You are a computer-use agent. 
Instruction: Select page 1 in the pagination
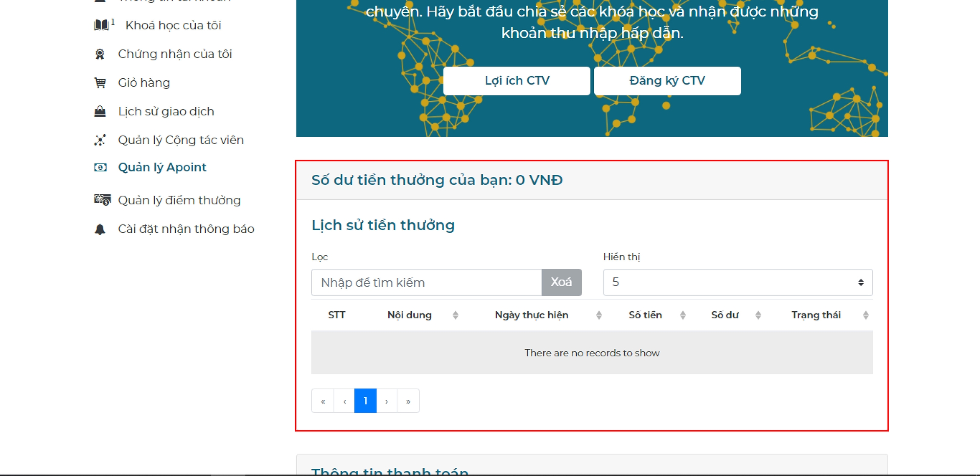pyautogui.click(x=365, y=401)
